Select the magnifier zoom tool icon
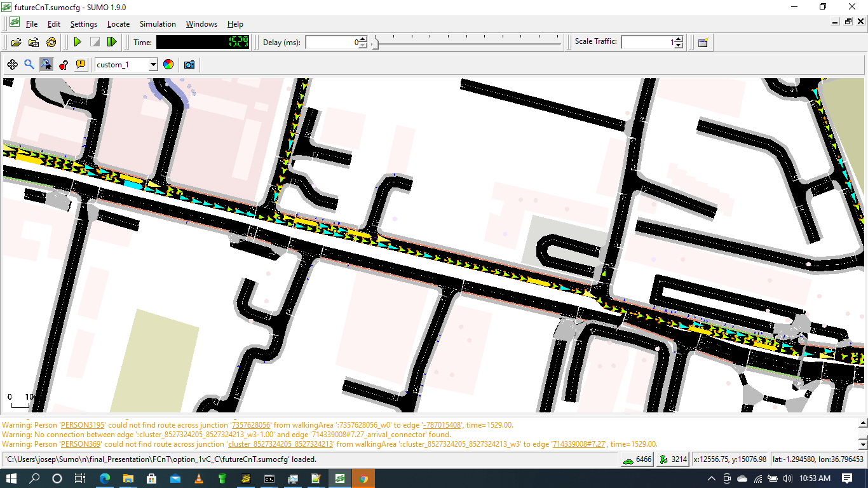The height and width of the screenshot is (488, 868). point(29,64)
